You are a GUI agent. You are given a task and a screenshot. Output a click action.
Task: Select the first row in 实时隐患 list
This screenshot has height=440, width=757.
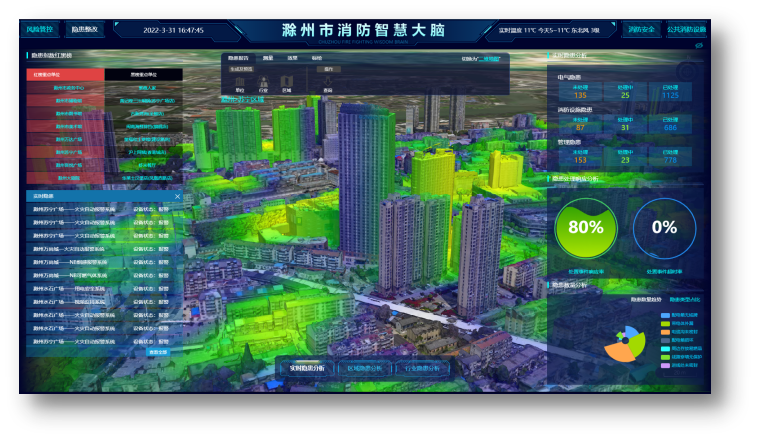click(102, 209)
